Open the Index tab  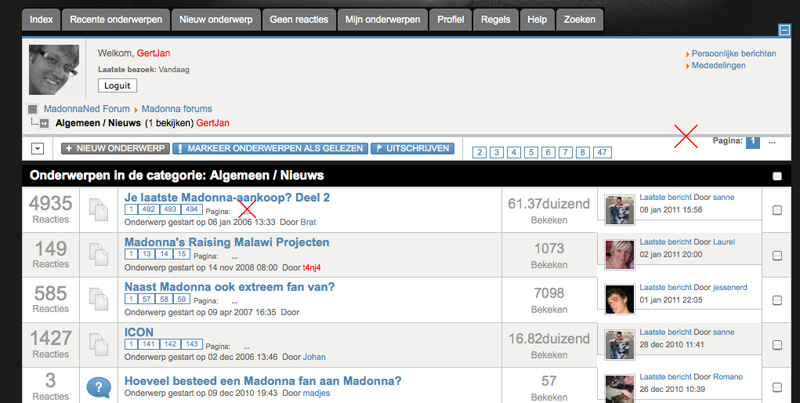pos(41,20)
